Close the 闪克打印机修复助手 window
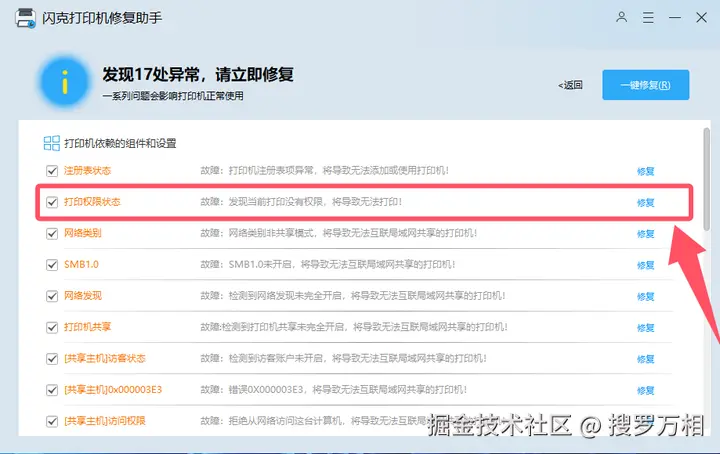Image resolution: width=720 pixels, height=454 pixels. tap(701, 18)
